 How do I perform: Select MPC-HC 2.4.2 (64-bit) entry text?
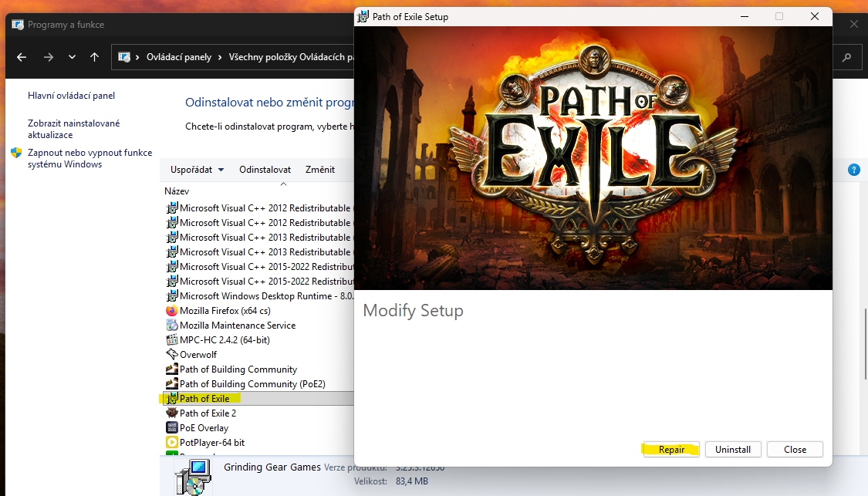[225, 340]
